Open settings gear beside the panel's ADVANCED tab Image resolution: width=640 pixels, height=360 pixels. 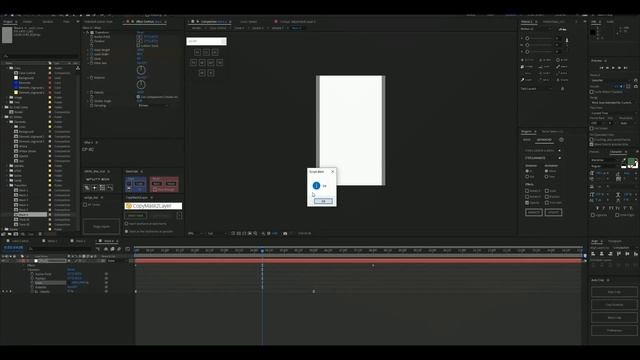click(x=561, y=140)
